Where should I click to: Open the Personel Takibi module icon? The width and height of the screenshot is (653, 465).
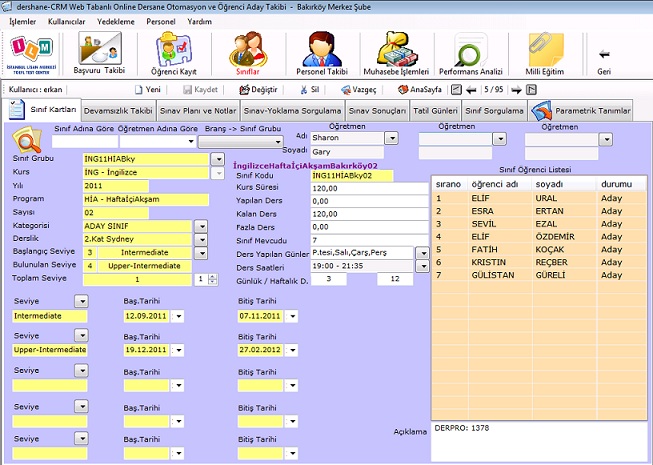322,49
